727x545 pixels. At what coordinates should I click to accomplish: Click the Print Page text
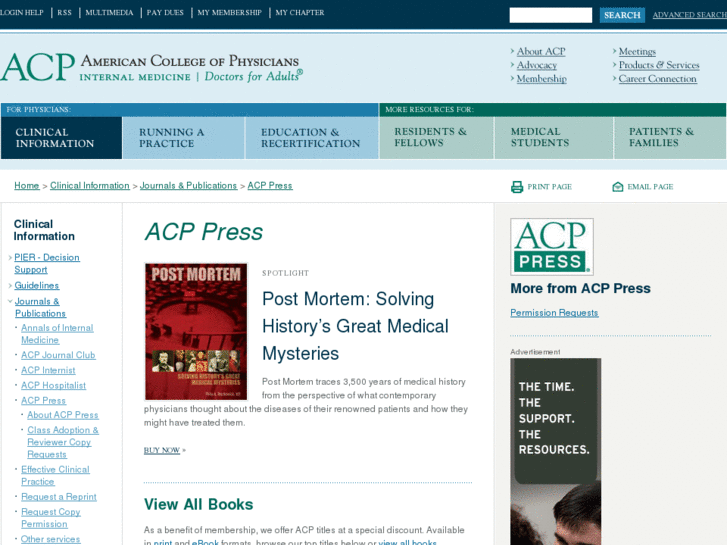tap(549, 187)
